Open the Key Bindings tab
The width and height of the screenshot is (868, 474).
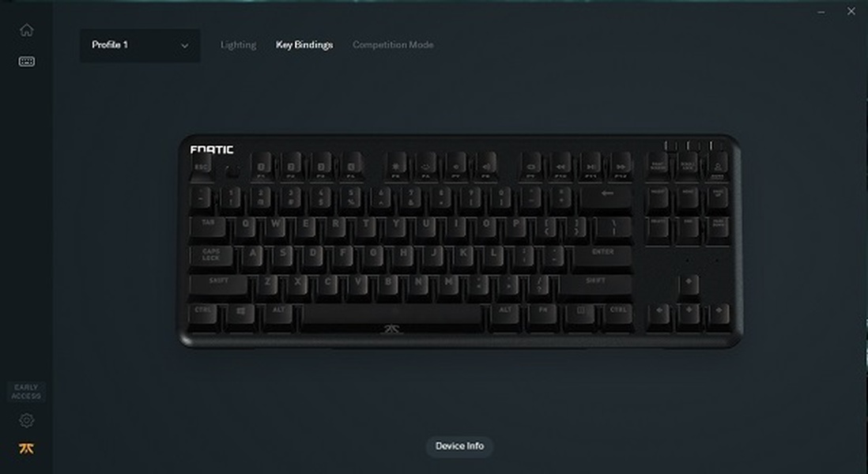tap(304, 45)
